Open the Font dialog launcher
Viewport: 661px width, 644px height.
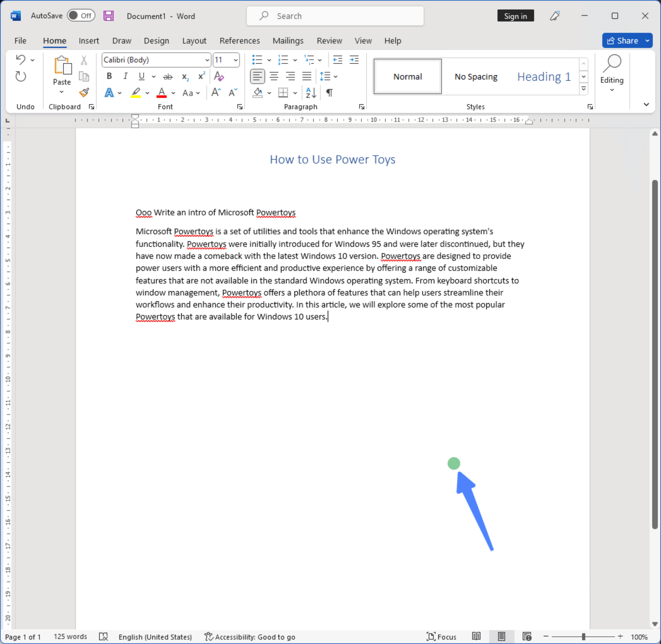click(240, 107)
